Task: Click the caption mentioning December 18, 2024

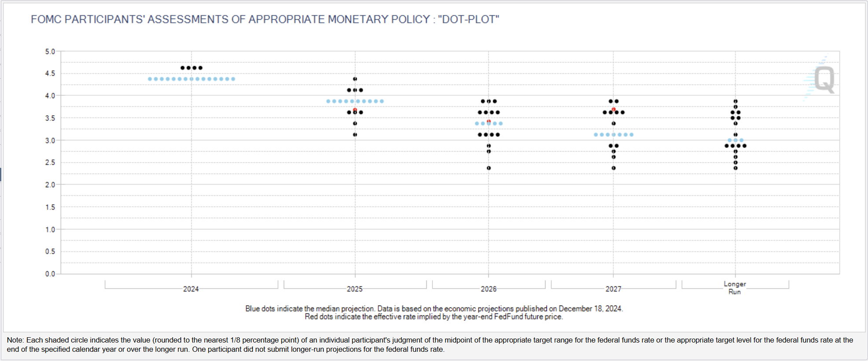Action: click(434, 309)
